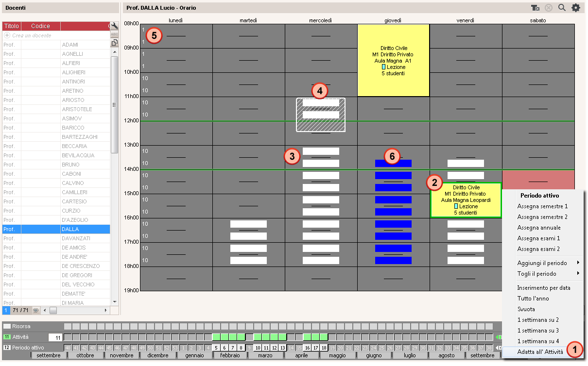Click week 10 in Periodo attivo bar
Image resolution: width=588 pixels, height=366 pixels.
(x=257, y=348)
